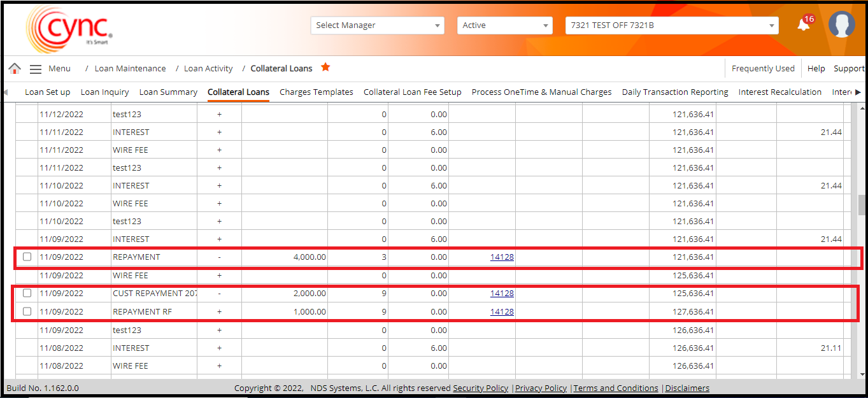Click the home icon in breadcrumb bar
This screenshot has height=398, width=868.
tap(15, 69)
